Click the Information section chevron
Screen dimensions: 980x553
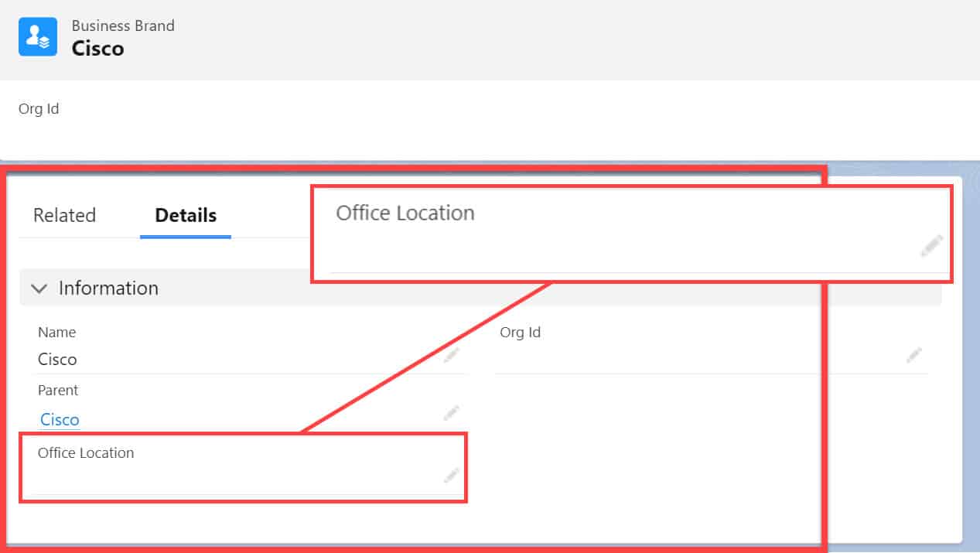pos(39,288)
